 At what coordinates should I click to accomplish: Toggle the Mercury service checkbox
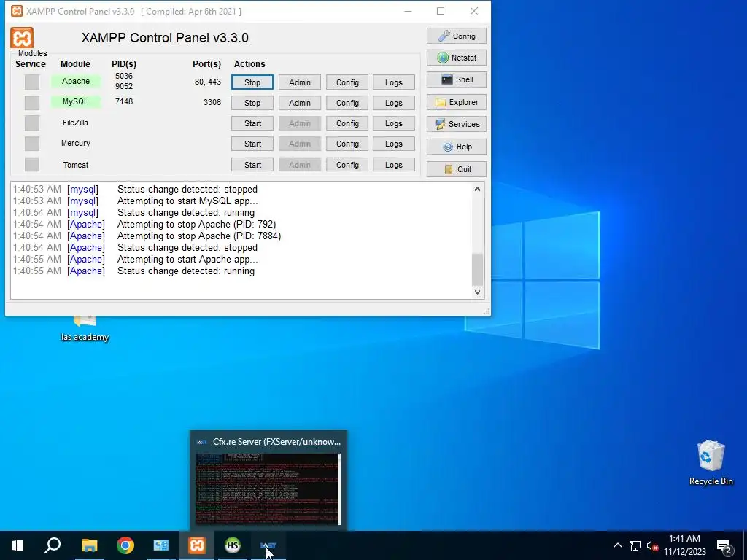coord(32,144)
